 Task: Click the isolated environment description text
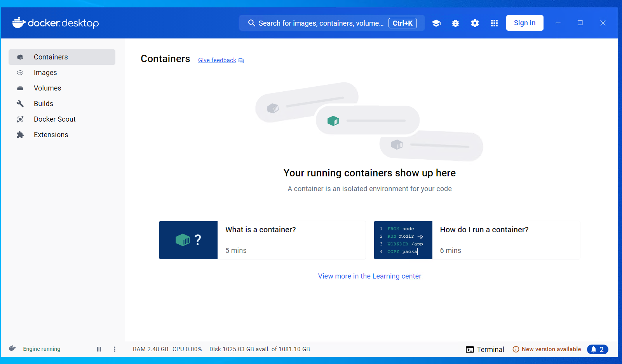(x=369, y=189)
